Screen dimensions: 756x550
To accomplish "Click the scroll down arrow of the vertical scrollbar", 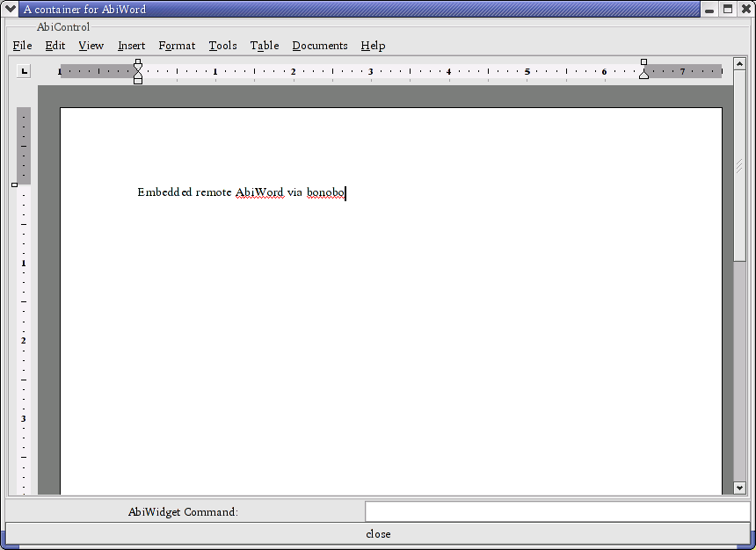I will [739, 488].
